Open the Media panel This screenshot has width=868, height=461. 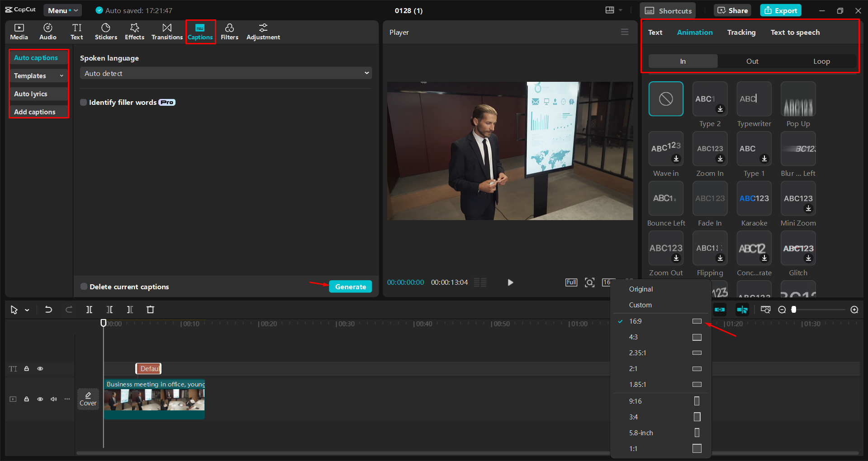[19, 31]
